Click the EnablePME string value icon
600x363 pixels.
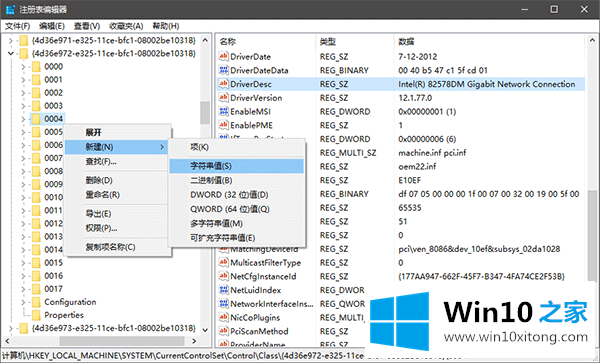point(223,125)
